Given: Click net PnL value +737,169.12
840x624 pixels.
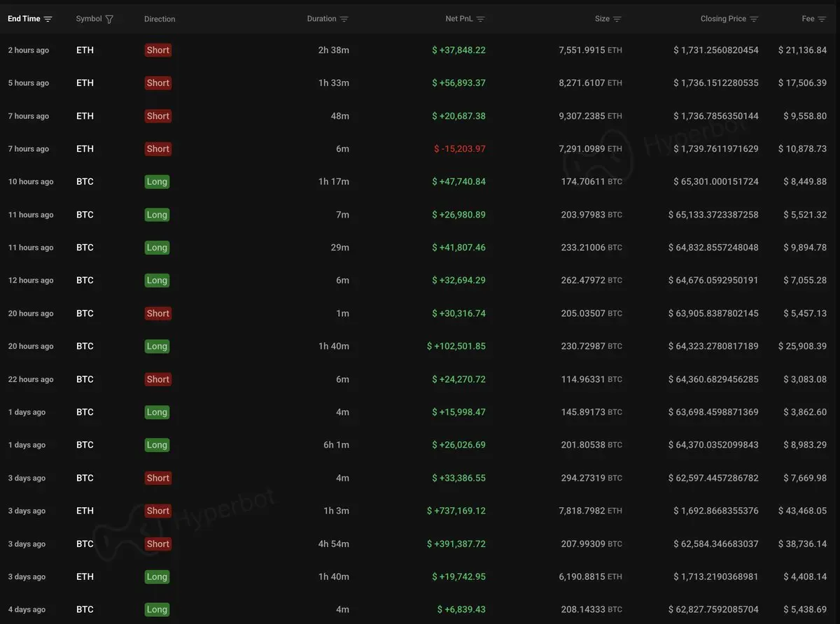Looking at the screenshot, I should [x=456, y=511].
